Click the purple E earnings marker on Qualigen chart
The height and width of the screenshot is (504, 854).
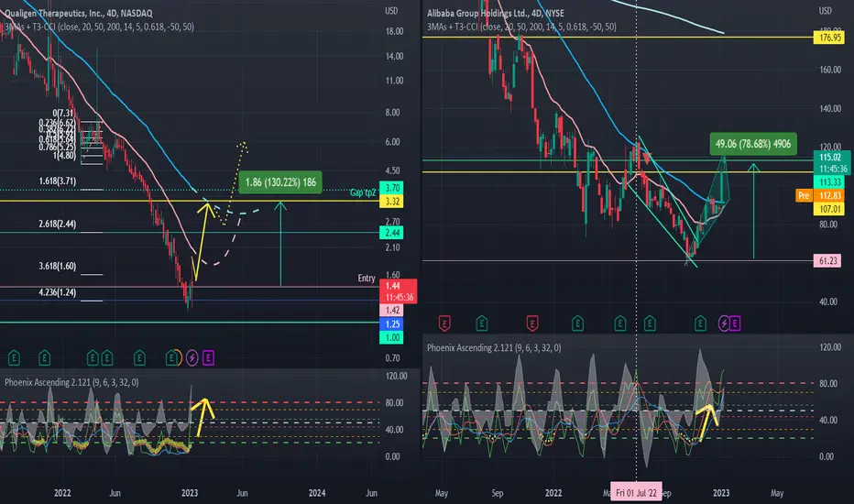point(208,358)
